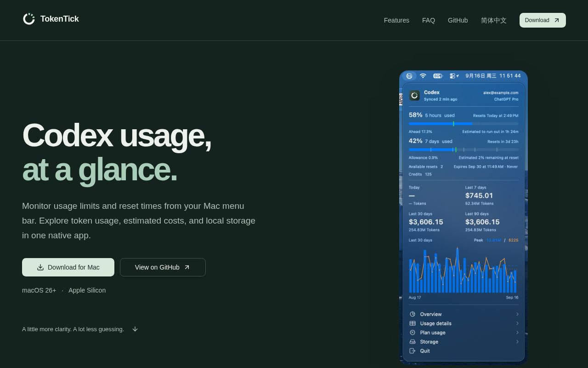Open the Features nav link
This screenshot has height=368, width=588.
pos(396,20)
